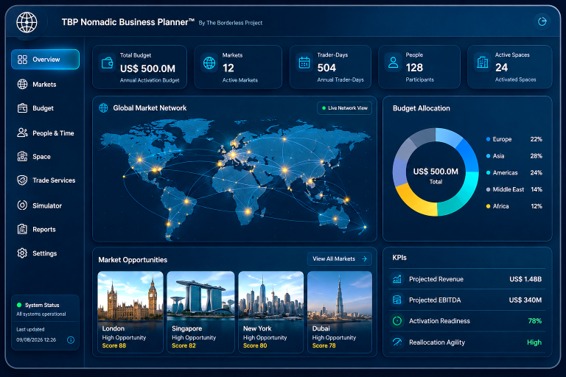This screenshot has height=377, width=566.
Task: Click the green Activation Readiness icon
Action: coord(397,321)
